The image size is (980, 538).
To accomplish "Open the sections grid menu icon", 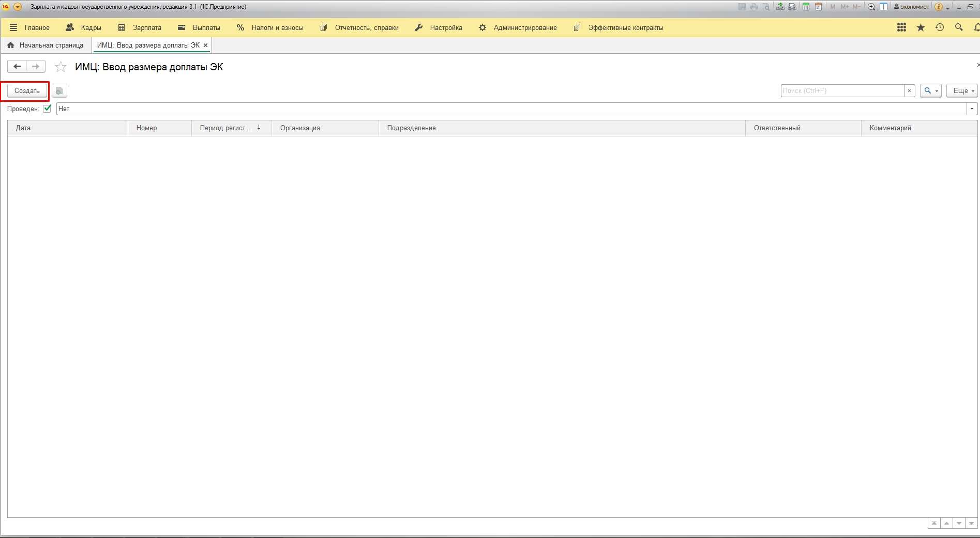I will click(x=901, y=27).
